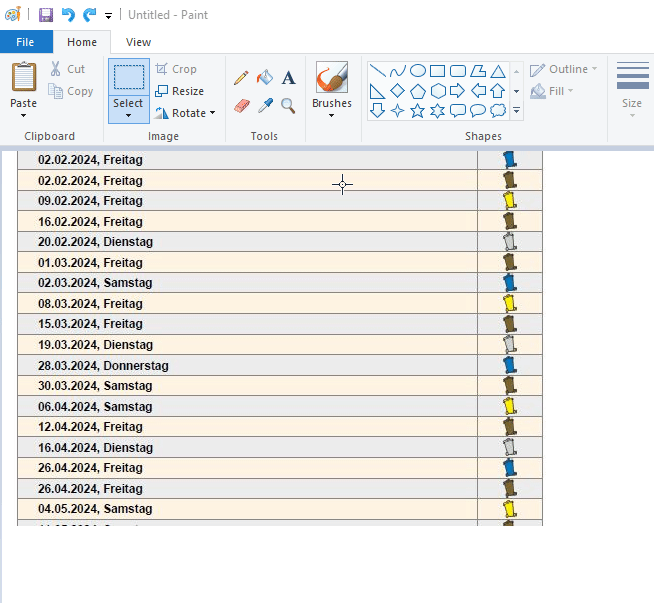
Task: Click the text '28.03.2024, Donnerstag'
Action: [x=103, y=366]
